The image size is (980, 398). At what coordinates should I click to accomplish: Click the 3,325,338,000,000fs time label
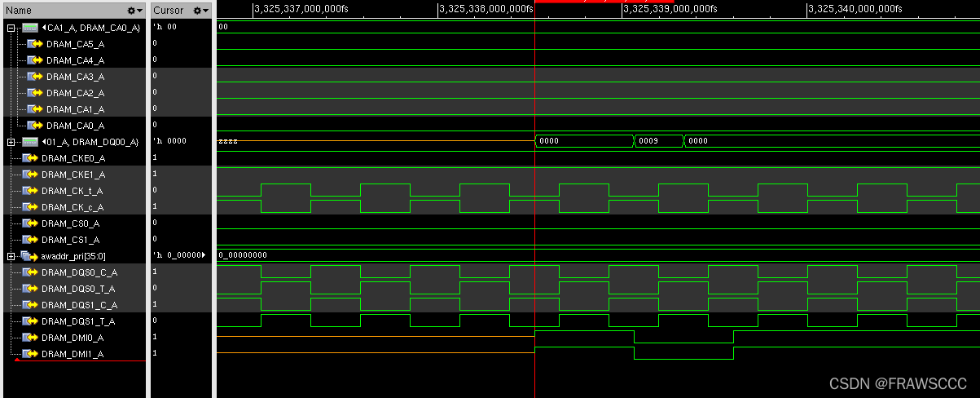pyautogui.click(x=486, y=9)
